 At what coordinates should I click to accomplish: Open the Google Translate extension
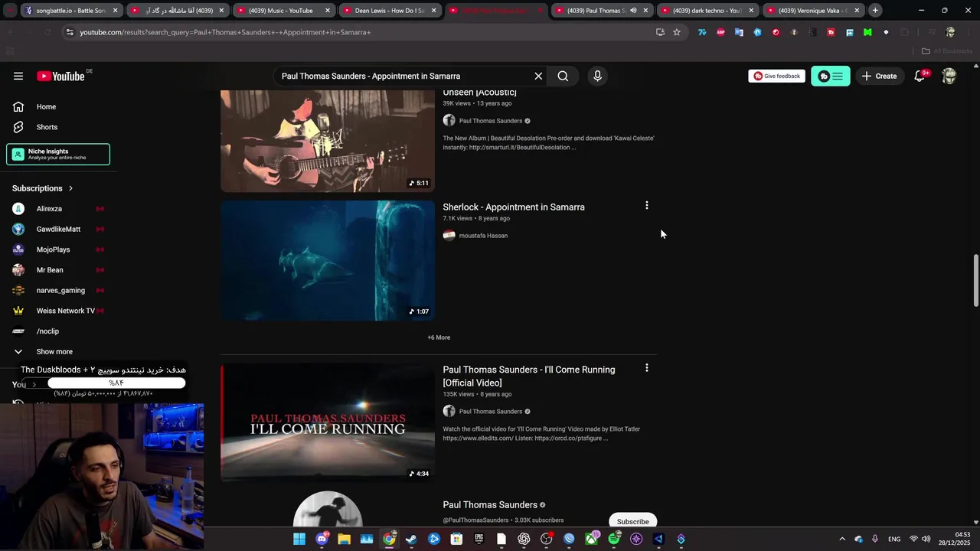739,32
